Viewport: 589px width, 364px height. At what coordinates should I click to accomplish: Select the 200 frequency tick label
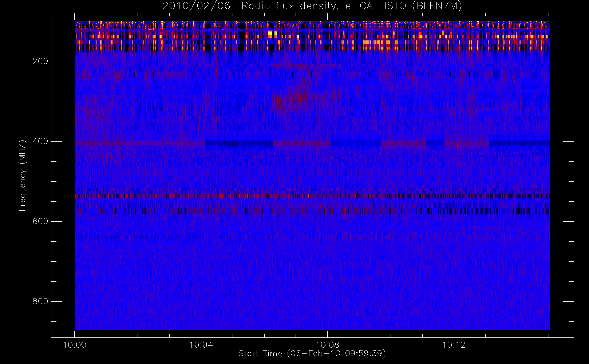pos(40,61)
